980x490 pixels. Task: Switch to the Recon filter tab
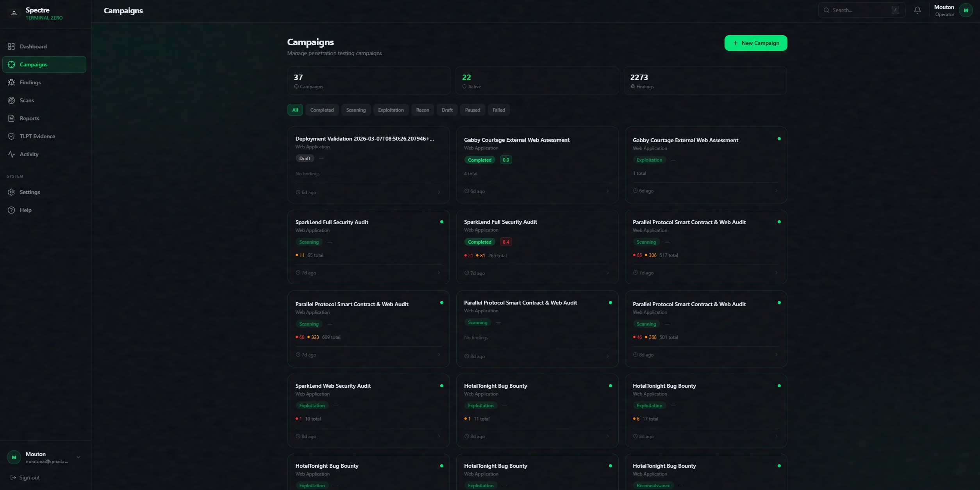click(422, 110)
